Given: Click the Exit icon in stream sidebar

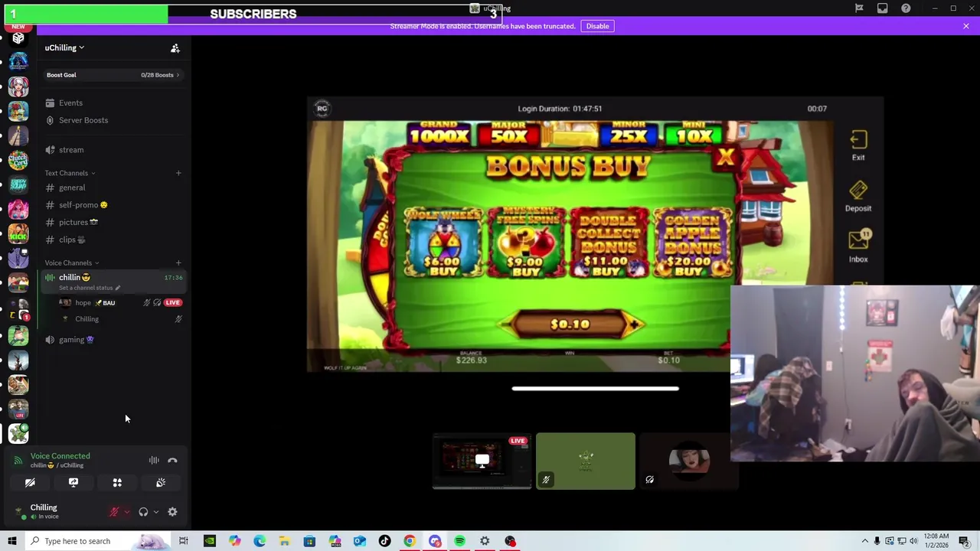Looking at the screenshot, I should pyautogui.click(x=858, y=145).
